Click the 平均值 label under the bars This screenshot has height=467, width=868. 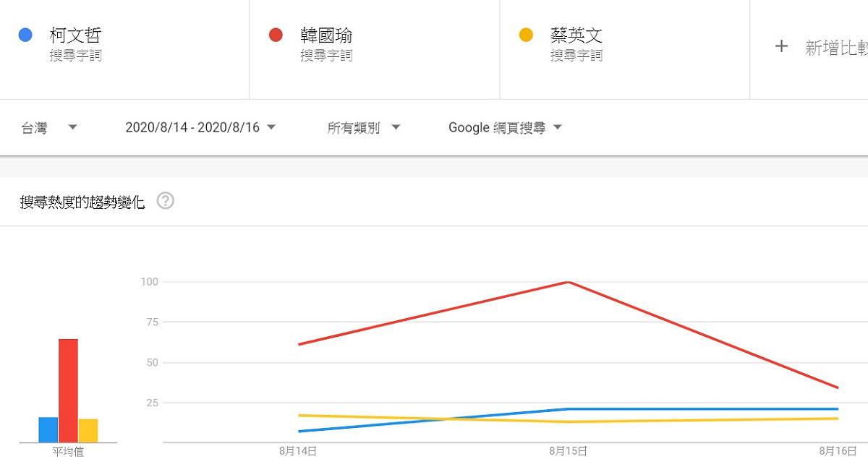click(x=68, y=452)
